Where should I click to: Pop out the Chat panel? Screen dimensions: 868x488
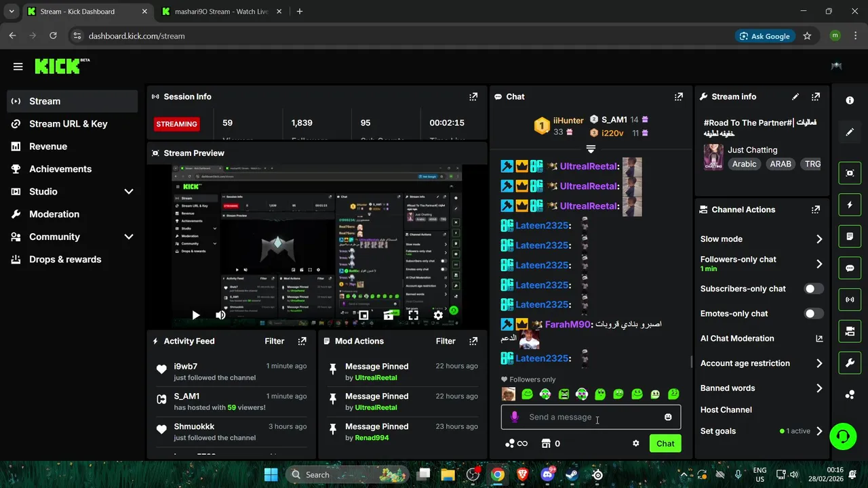tap(679, 97)
